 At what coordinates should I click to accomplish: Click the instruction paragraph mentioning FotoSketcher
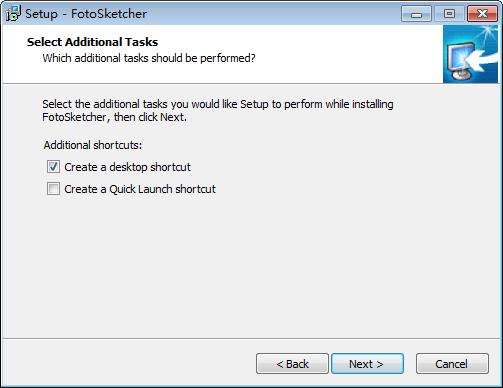click(x=218, y=110)
